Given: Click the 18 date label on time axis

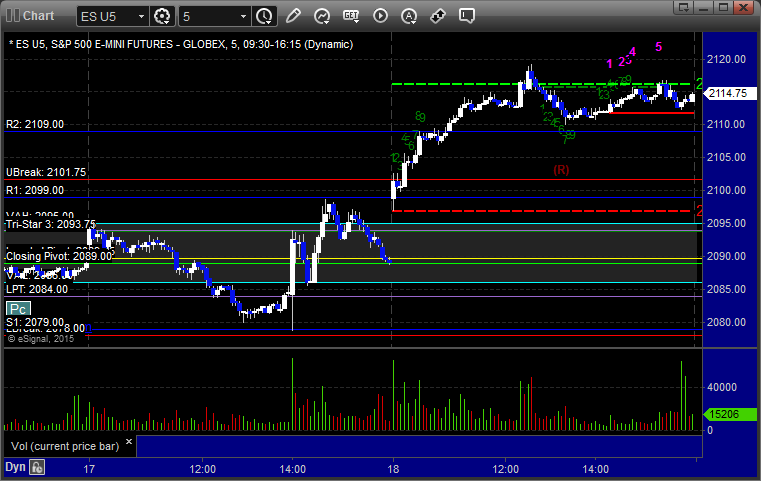Looking at the screenshot, I should pyautogui.click(x=393, y=469).
